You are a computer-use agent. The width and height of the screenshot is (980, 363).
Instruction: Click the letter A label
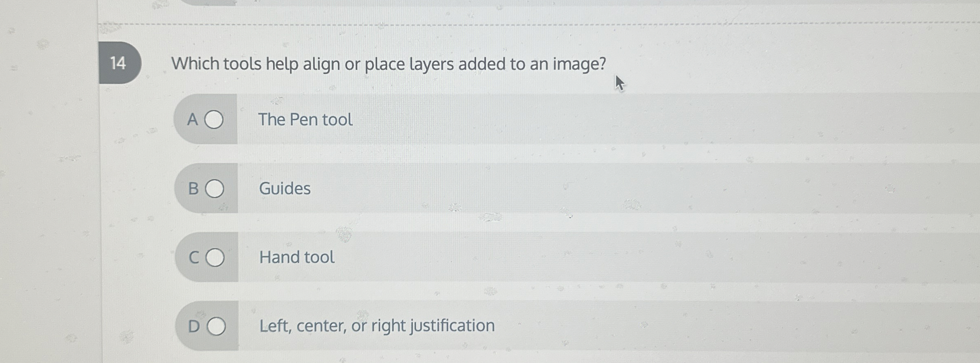(x=193, y=119)
